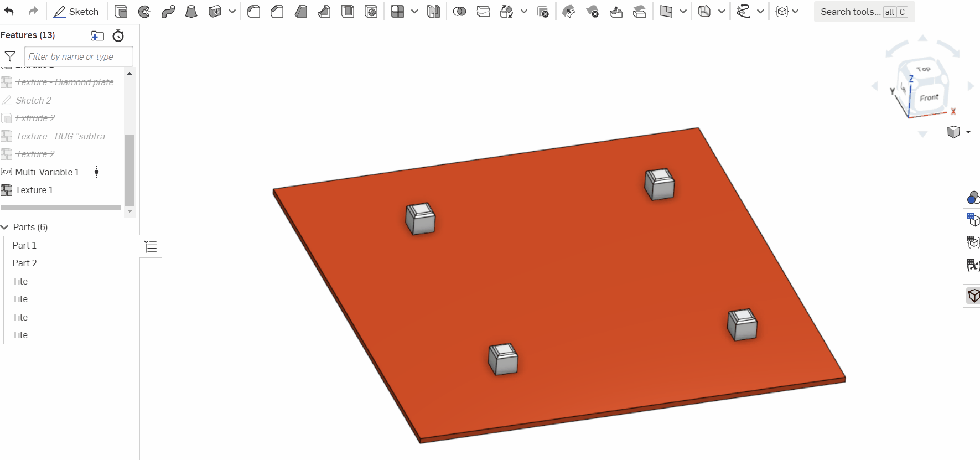Click the feature list scroll-up arrow

click(x=129, y=74)
